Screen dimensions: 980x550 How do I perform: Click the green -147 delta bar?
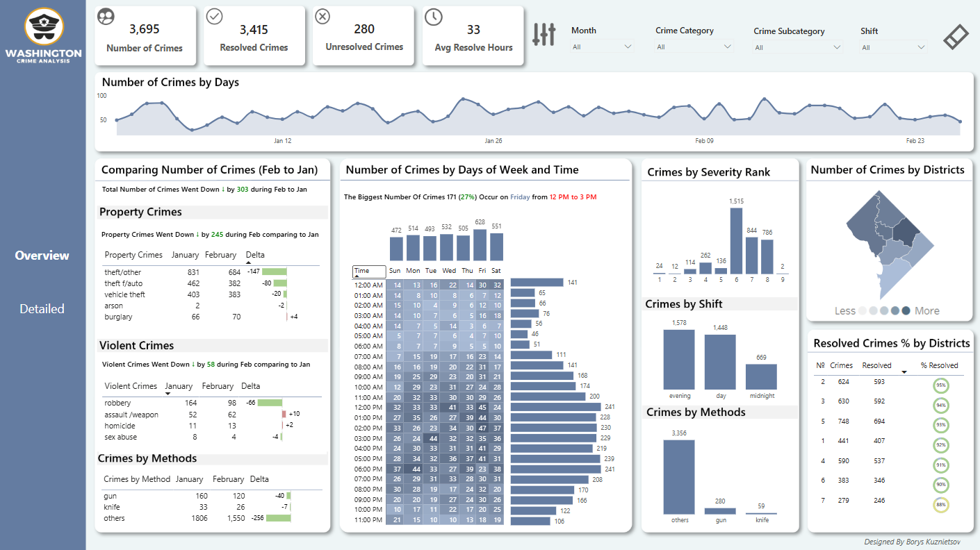275,272
